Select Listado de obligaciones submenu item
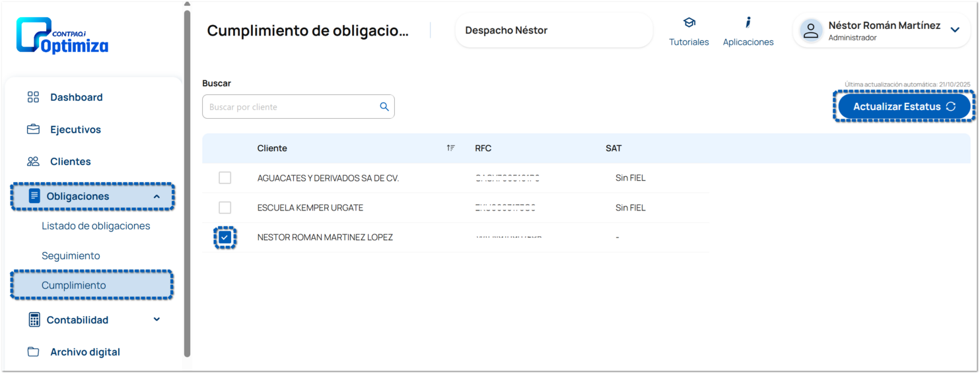 pyautogui.click(x=96, y=226)
